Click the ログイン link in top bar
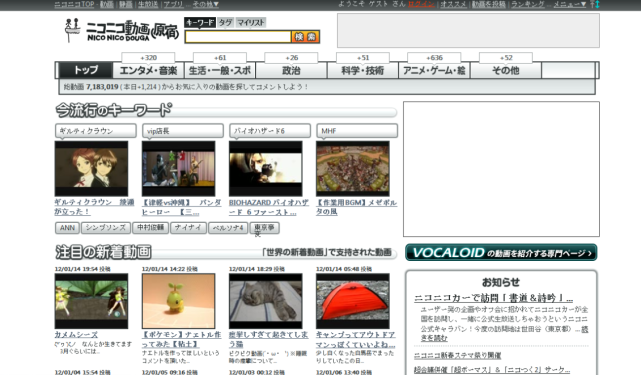 421,4
